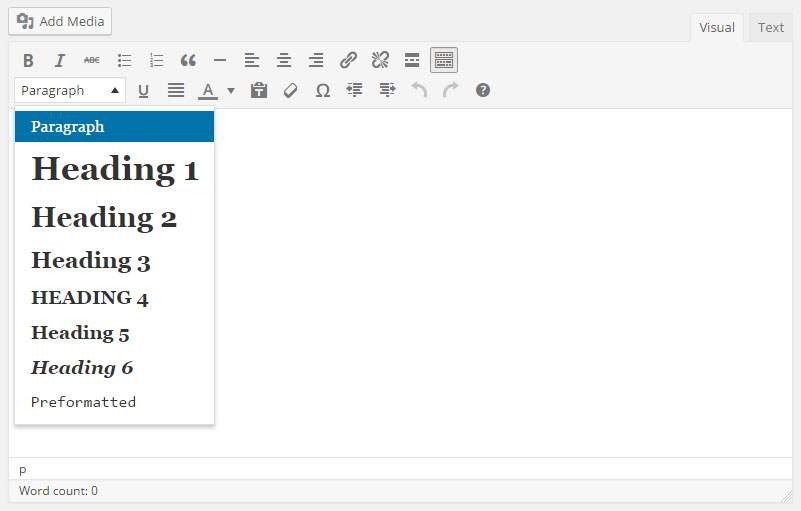Align text left
This screenshot has height=511, width=801.
click(x=252, y=60)
